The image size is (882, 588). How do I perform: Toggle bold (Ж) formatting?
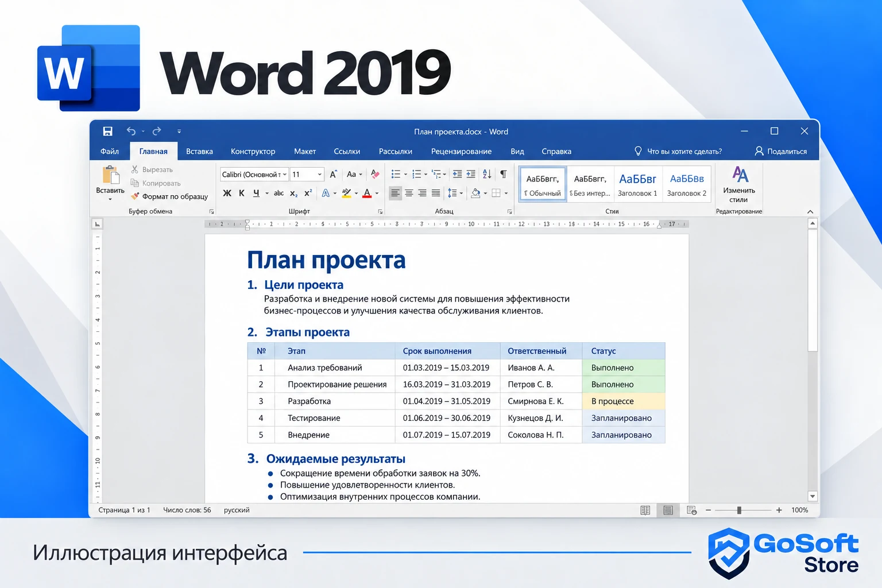[x=227, y=193]
